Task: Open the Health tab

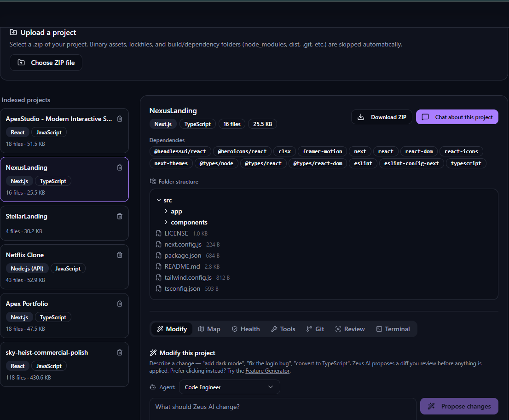Action: click(x=246, y=329)
